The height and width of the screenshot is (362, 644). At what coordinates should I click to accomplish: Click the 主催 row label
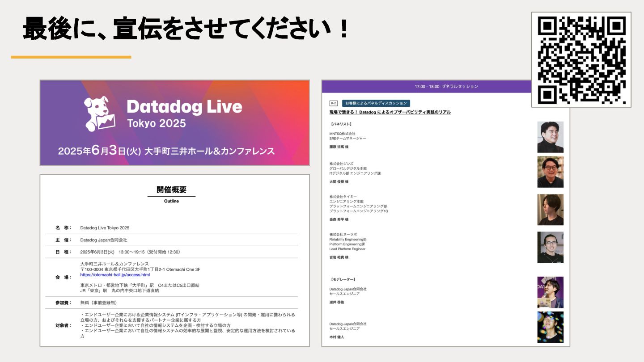(64, 240)
